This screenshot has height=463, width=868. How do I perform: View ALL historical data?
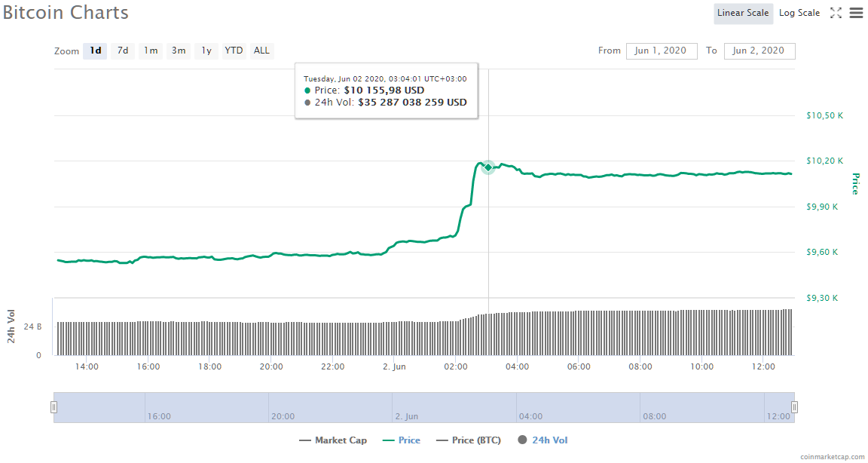[x=261, y=51]
